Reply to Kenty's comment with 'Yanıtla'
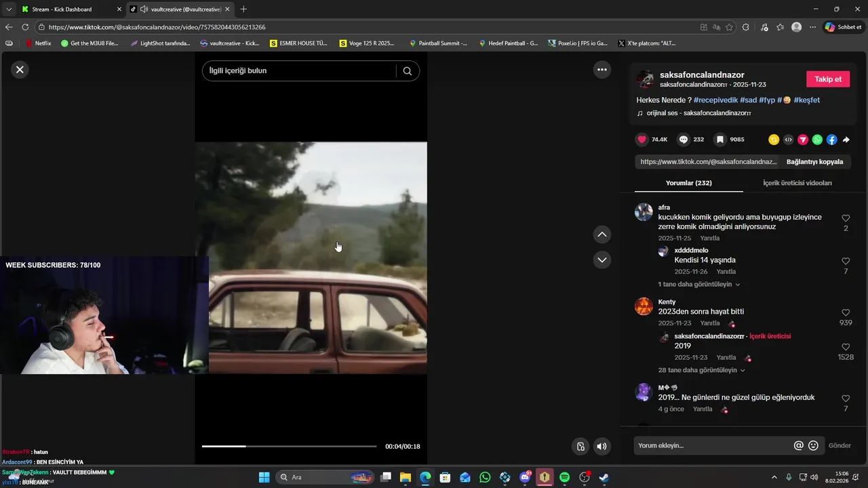Viewport: 868px width, 488px height. point(709,323)
